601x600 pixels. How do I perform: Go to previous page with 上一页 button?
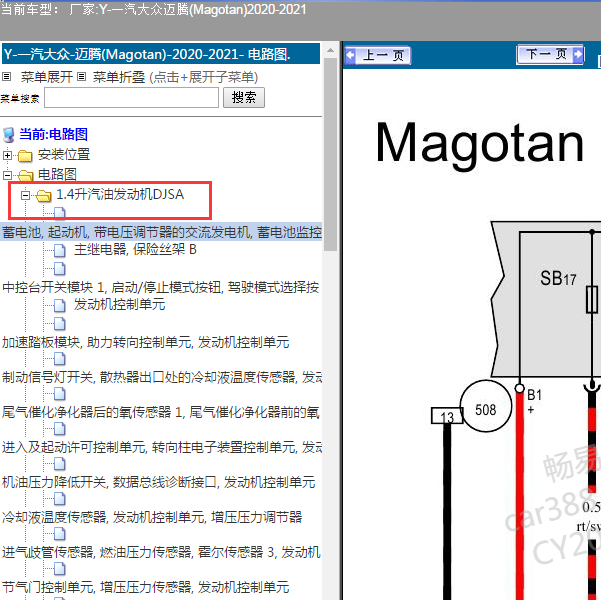click(x=378, y=56)
